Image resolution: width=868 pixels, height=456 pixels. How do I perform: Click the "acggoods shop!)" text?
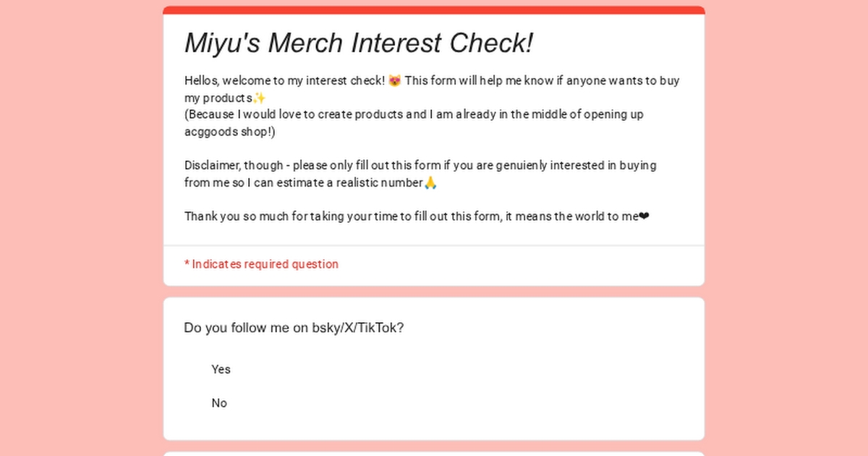coord(229,132)
